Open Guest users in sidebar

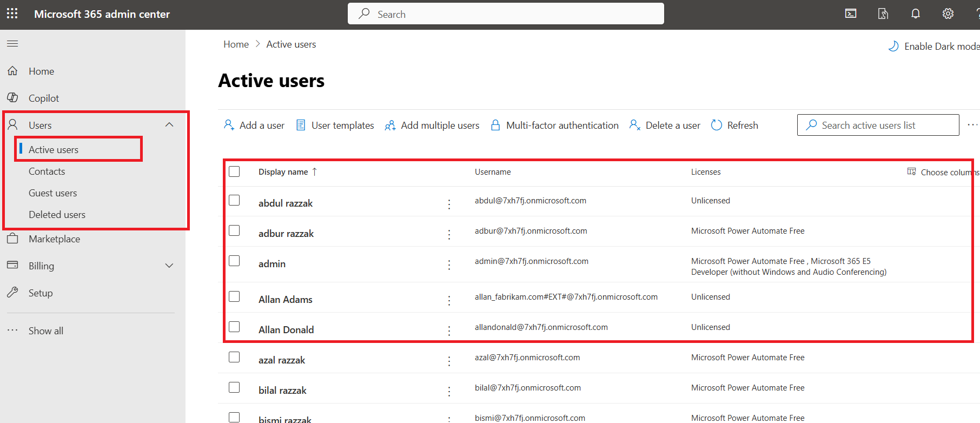[x=52, y=193]
